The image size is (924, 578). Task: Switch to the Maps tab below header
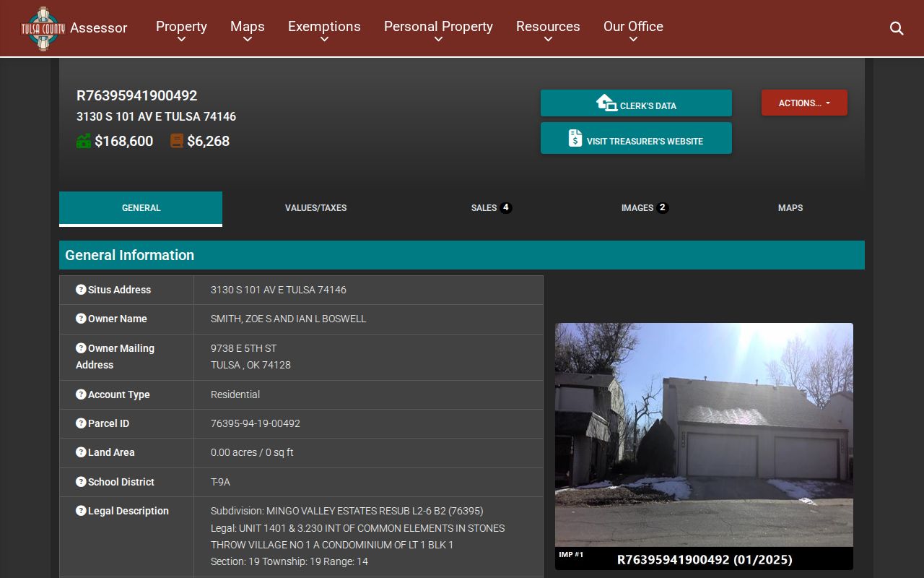point(790,208)
